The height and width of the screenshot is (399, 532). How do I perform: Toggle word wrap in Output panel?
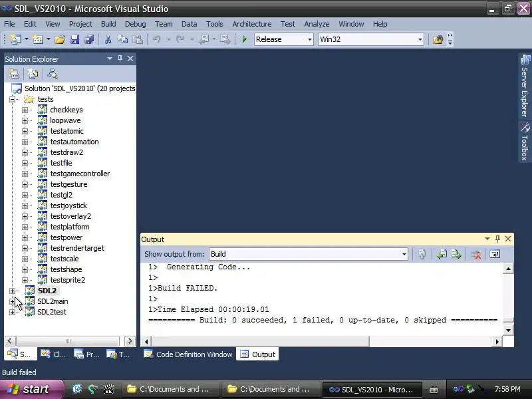point(495,254)
